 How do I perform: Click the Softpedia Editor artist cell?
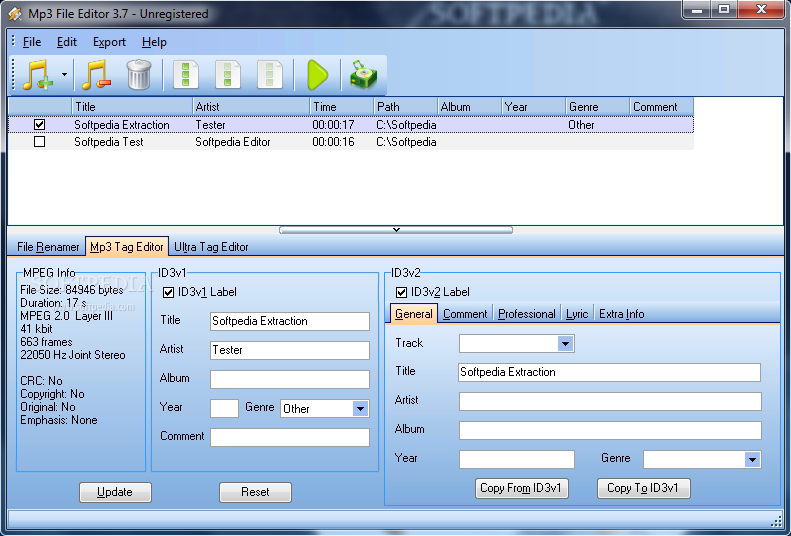coord(233,142)
